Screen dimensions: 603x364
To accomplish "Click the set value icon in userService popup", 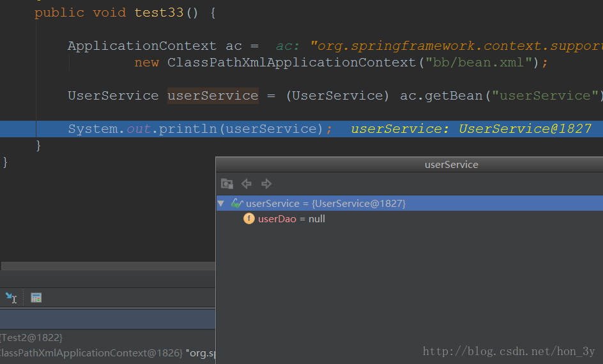I will tap(227, 184).
